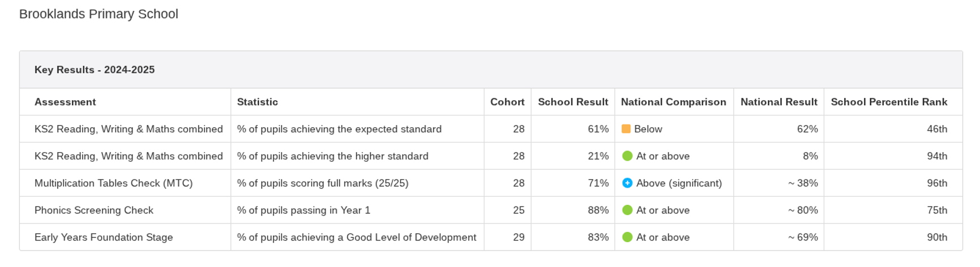
Task: Click the Brooklands Primary School title
Action: [x=98, y=14]
